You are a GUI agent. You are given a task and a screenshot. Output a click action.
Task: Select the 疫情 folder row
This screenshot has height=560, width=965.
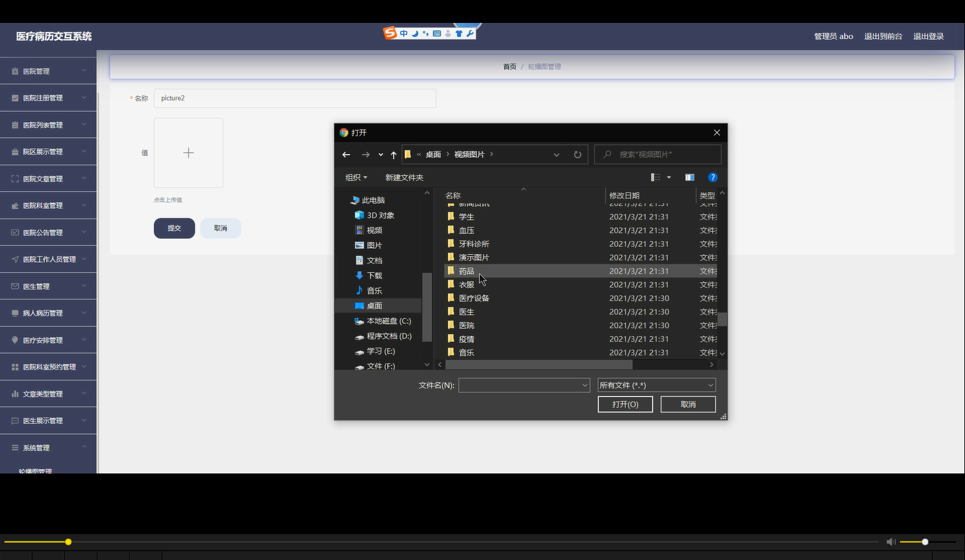coord(581,339)
